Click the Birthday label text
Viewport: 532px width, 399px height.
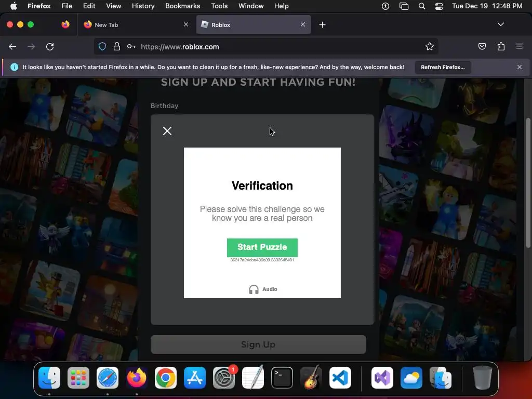coord(164,106)
